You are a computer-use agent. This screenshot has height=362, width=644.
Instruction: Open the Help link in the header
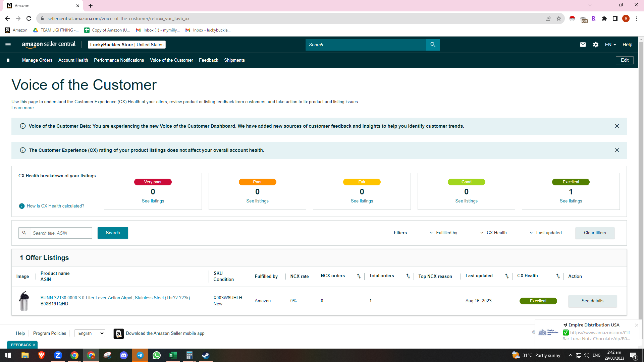627,45
